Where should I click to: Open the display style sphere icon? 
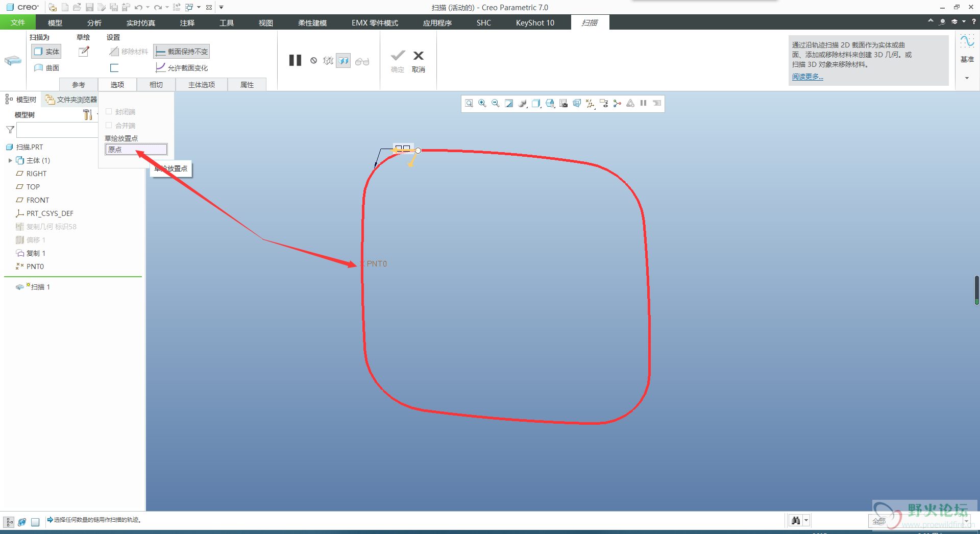point(523,104)
